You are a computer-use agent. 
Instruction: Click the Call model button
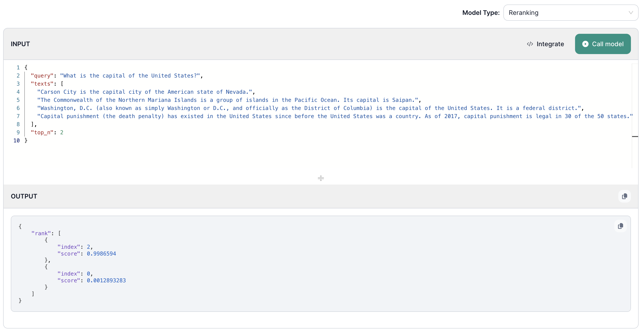603,44
